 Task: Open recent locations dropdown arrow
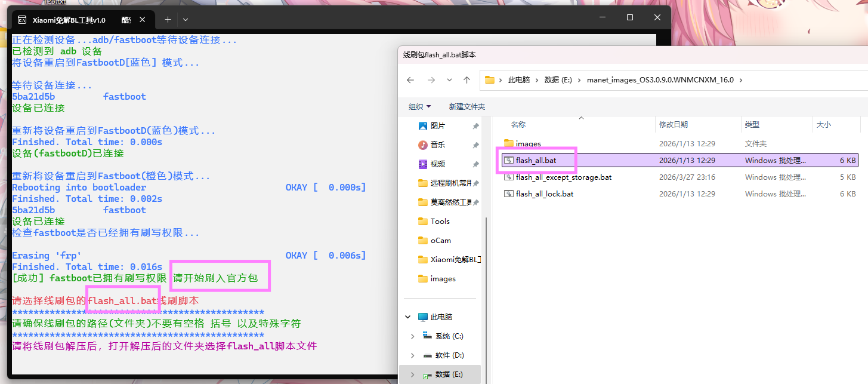click(449, 80)
